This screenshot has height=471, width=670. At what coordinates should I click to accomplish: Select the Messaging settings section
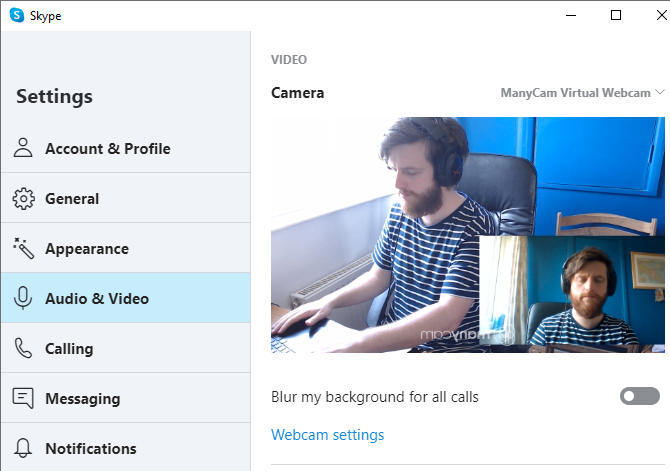tap(82, 399)
